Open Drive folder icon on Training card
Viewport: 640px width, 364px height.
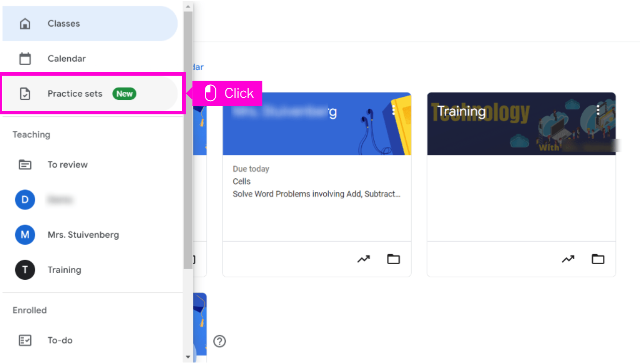click(598, 259)
